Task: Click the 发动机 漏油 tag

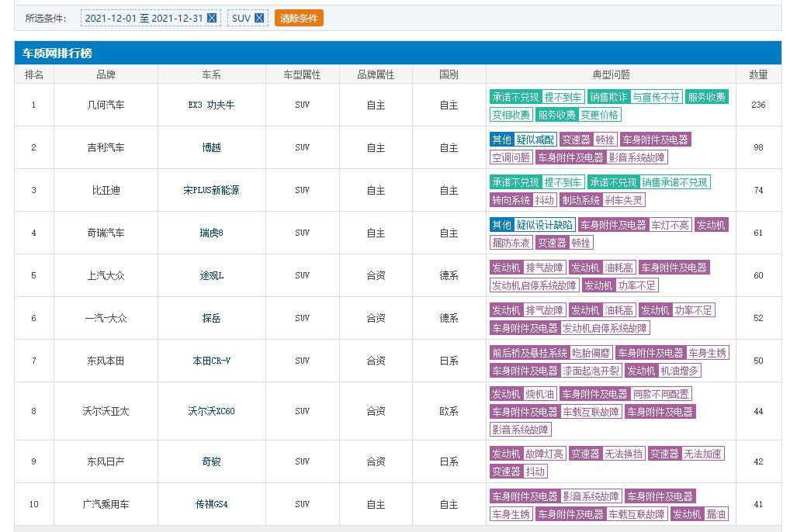Action: [x=699, y=514]
